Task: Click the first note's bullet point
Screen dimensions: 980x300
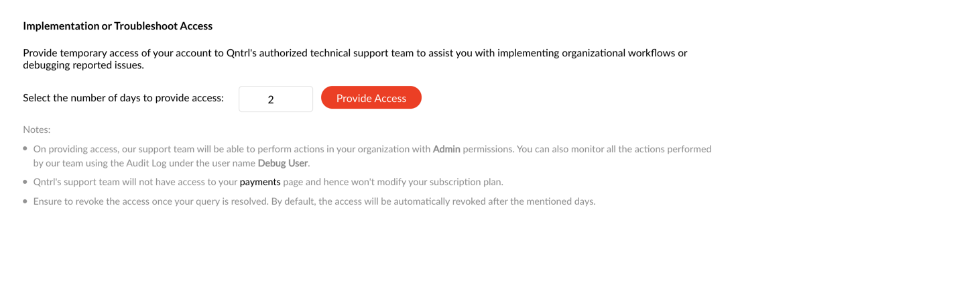Action: (25, 149)
